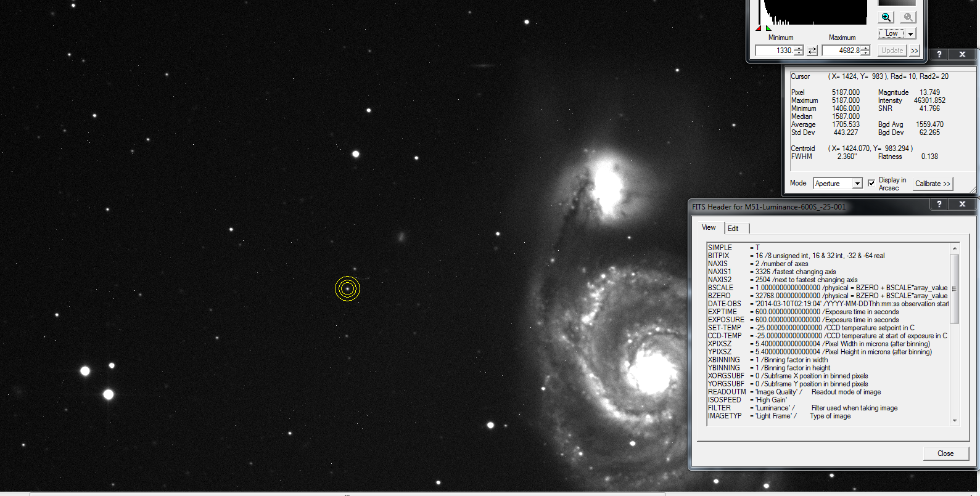The width and height of the screenshot is (980, 496).
Task: Click the zoom-in magnifier in the stretch panel
Action: 886,17
